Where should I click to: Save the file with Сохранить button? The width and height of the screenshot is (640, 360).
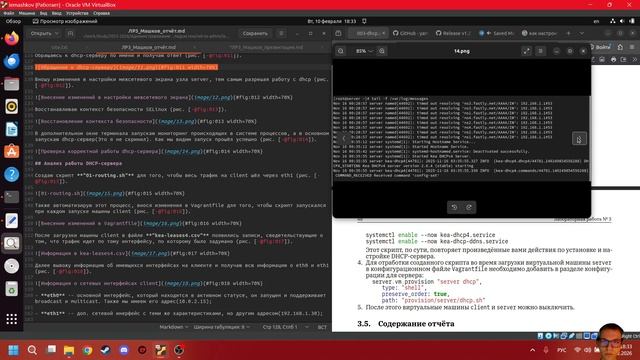(255, 33)
